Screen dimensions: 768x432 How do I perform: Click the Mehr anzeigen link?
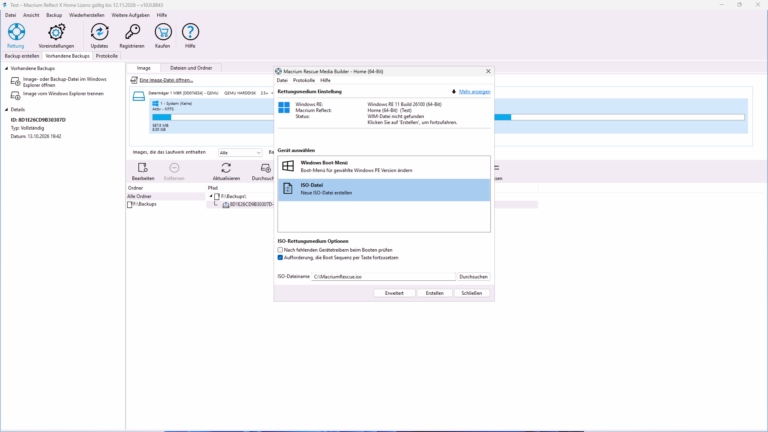pyautogui.click(x=475, y=92)
